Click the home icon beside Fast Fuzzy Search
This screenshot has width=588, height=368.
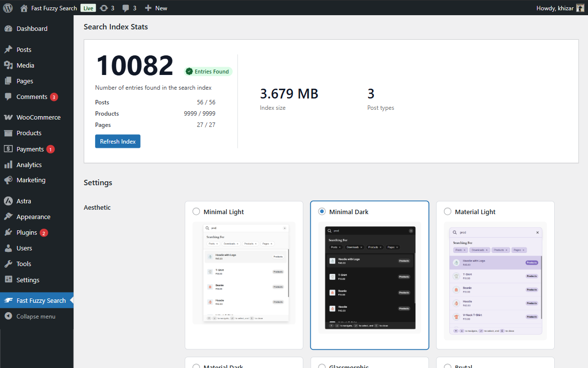click(24, 8)
